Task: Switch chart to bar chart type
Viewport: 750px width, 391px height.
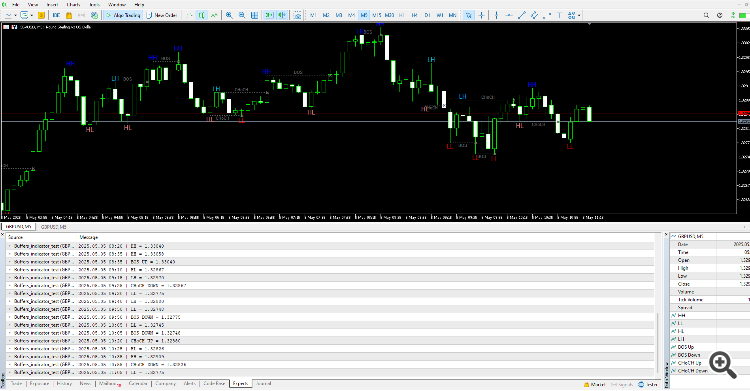Action: click(189, 15)
